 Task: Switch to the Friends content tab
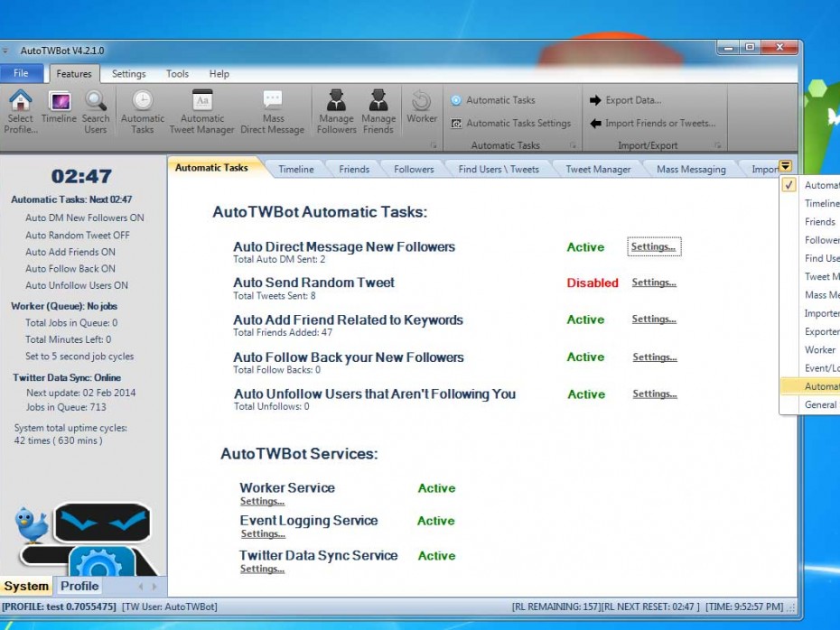point(354,169)
